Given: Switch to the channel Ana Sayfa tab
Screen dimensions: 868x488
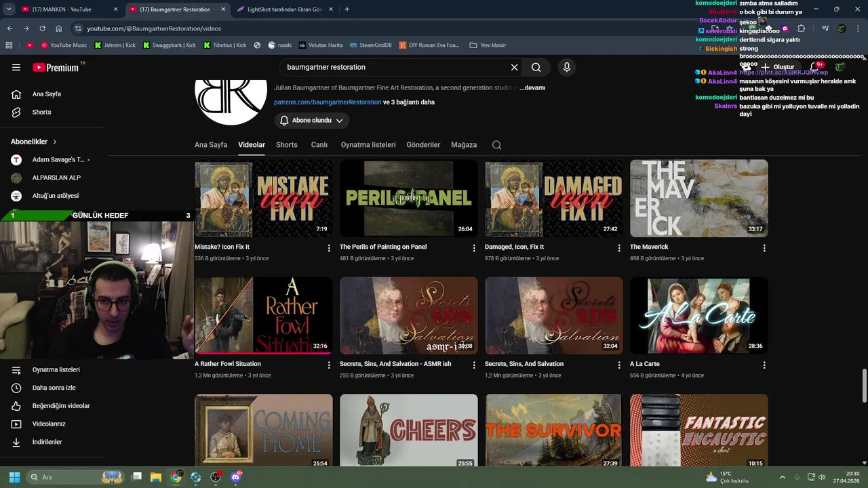Looking at the screenshot, I should pos(211,145).
